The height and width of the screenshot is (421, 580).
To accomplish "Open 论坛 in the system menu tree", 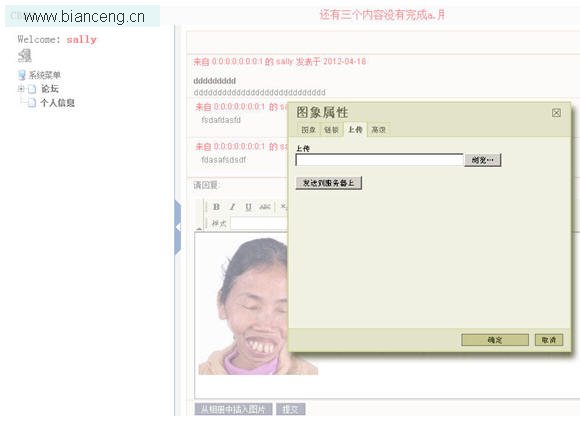I will pos(50,89).
